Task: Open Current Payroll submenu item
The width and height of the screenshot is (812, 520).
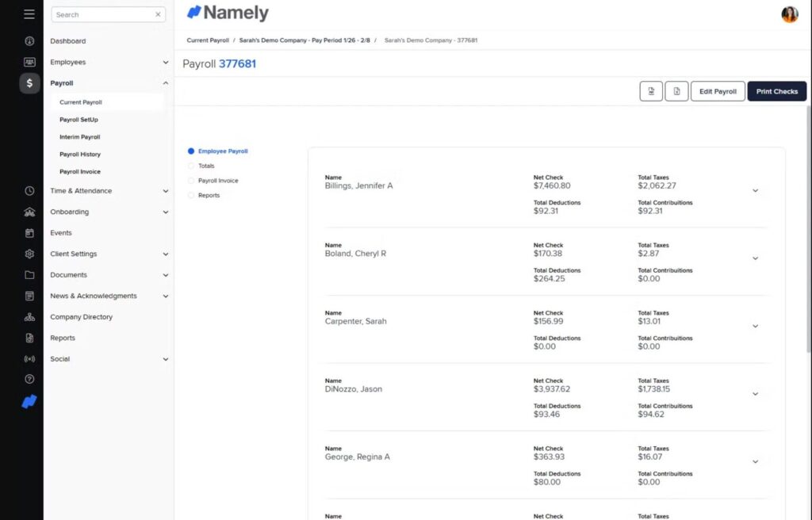Action: click(81, 102)
